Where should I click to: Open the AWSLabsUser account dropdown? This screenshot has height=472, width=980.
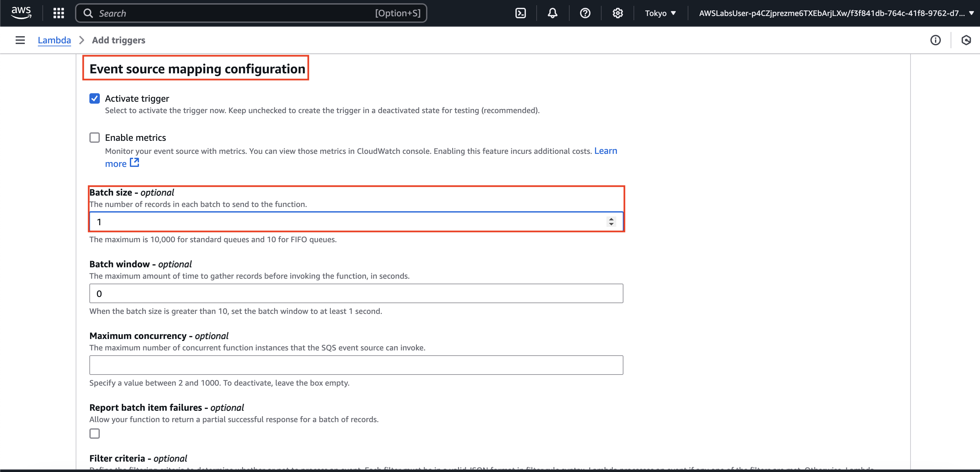[835, 13]
